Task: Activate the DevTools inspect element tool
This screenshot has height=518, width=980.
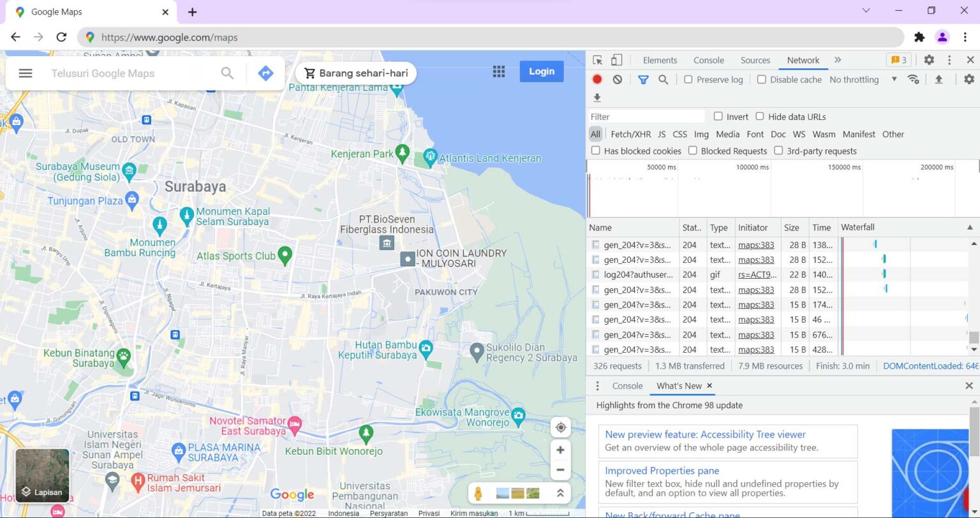Action: click(x=597, y=59)
